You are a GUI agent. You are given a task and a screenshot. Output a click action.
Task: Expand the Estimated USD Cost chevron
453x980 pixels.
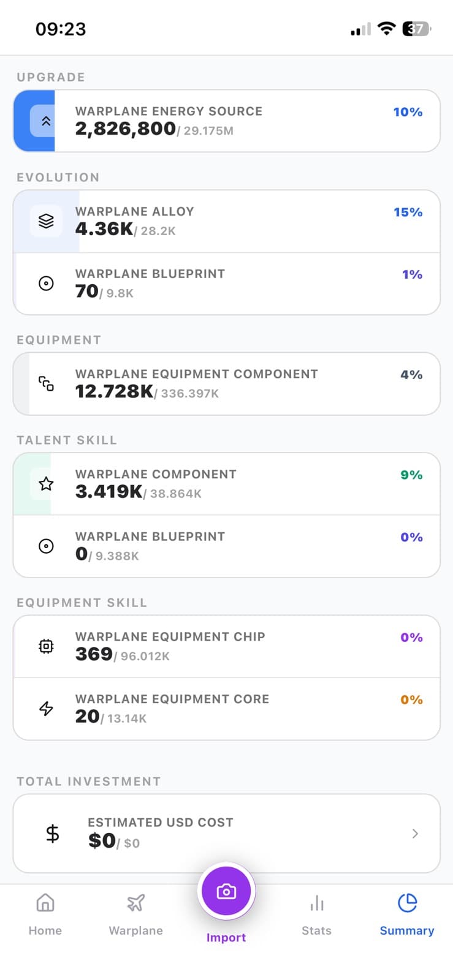(416, 834)
